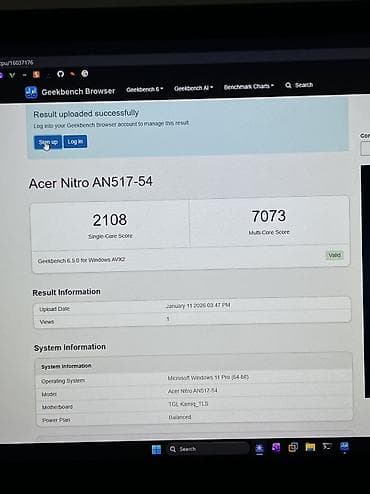Click the Model value Acer Nitro AN517-54

(x=192, y=391)
